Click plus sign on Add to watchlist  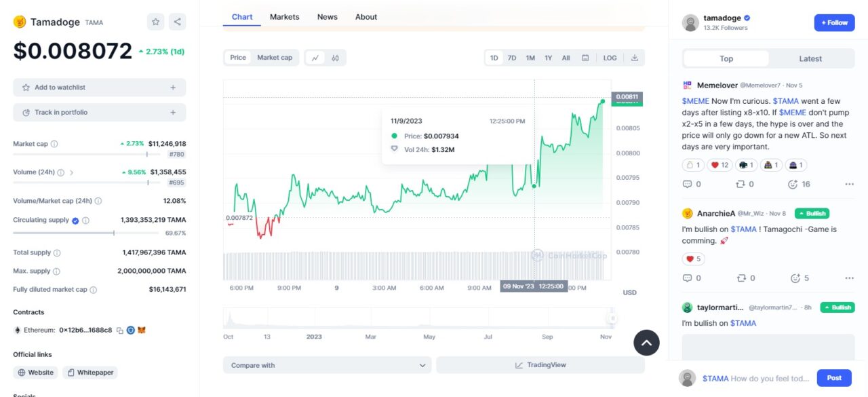[173, 88]
